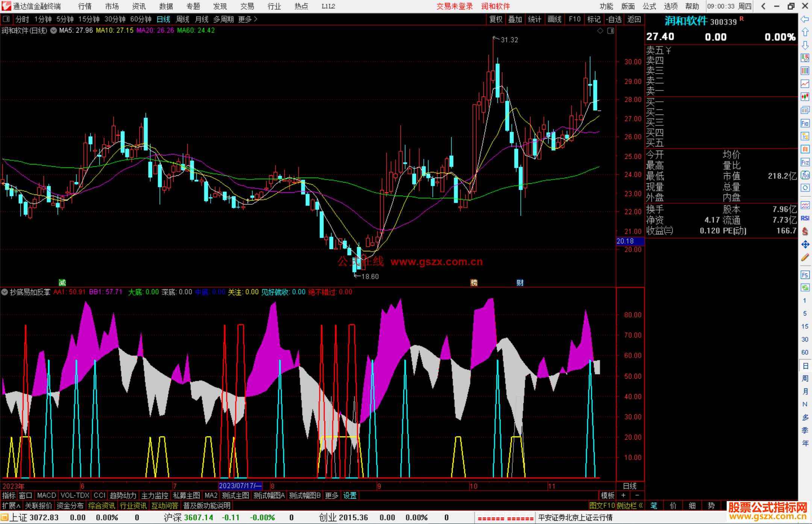Click the F10 icon in right sidebar
The image size is (812, 524).
[x=805, y=123]
